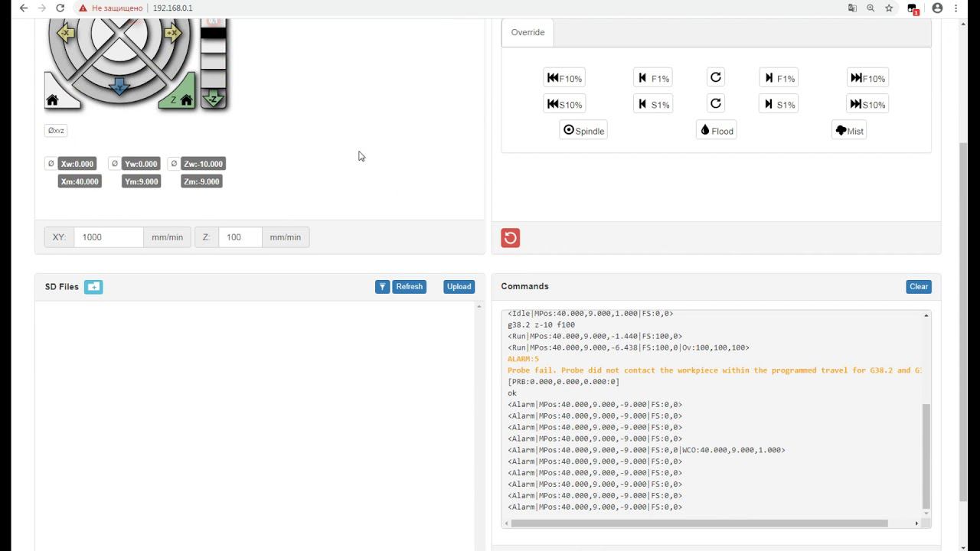980x551 pixels.
Task: Click the Zw:-10.000 work position label
Action: pyautogui.click(x=203, y=164)
